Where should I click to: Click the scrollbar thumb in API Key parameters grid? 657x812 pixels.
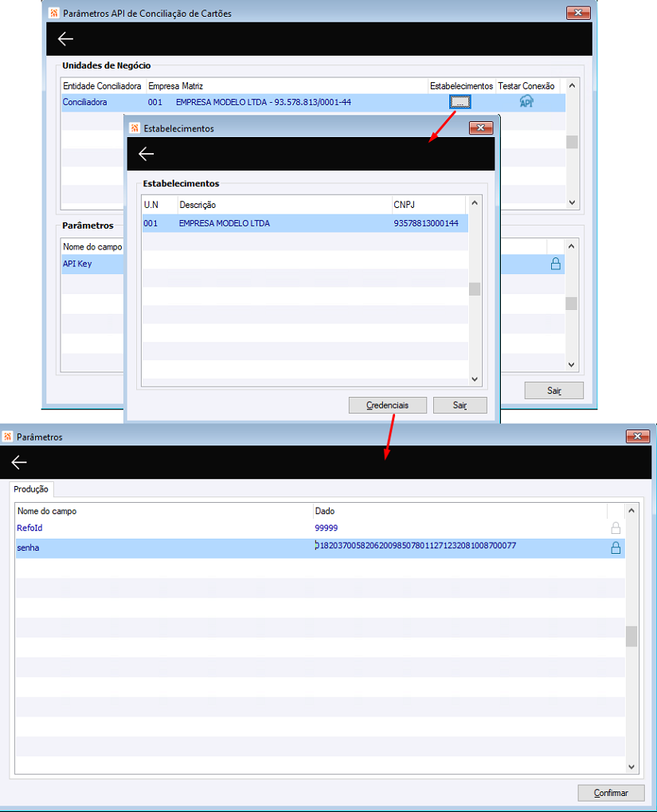pyautogui.click(x=572, y=304)
